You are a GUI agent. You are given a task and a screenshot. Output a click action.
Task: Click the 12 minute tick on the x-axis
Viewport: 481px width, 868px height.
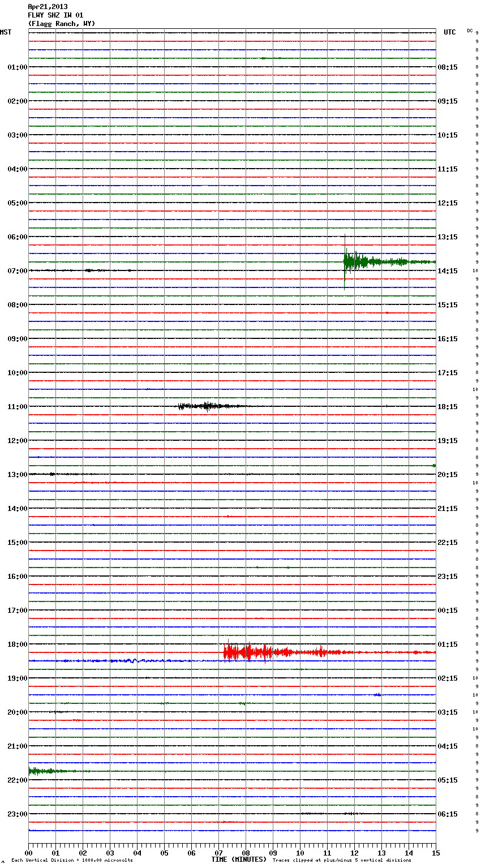(354, 853)
